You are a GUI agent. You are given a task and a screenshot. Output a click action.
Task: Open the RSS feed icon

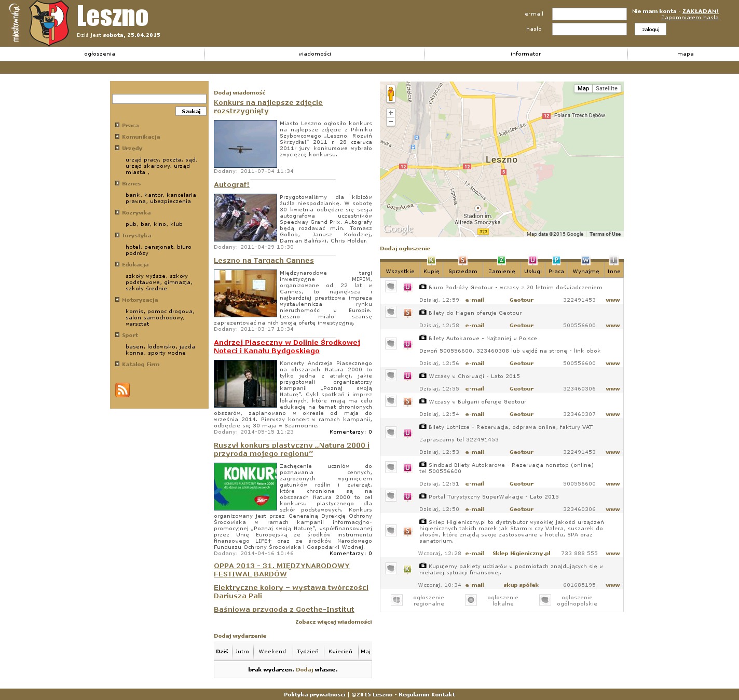[122, 389]
